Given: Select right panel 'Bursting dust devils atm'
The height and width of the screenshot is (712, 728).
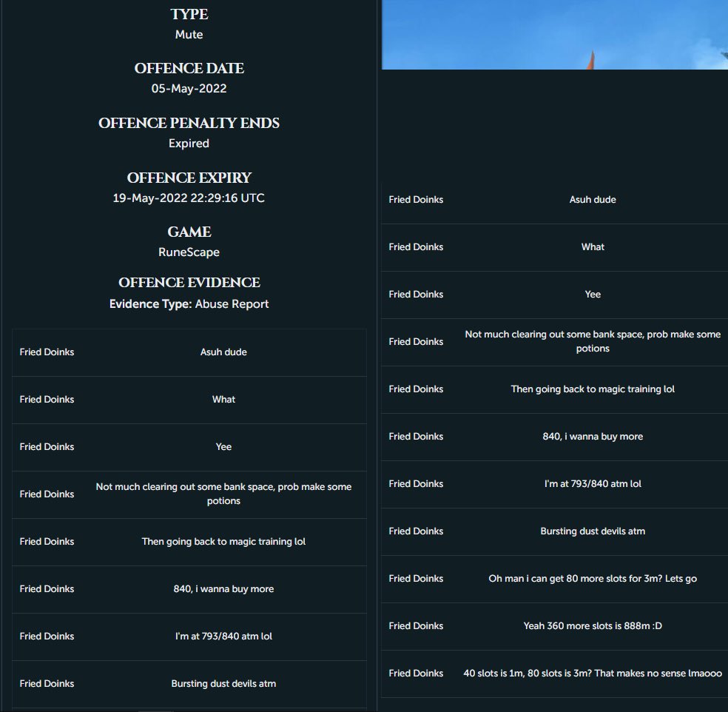Looking at the screenshot, I should pos(593,531).
